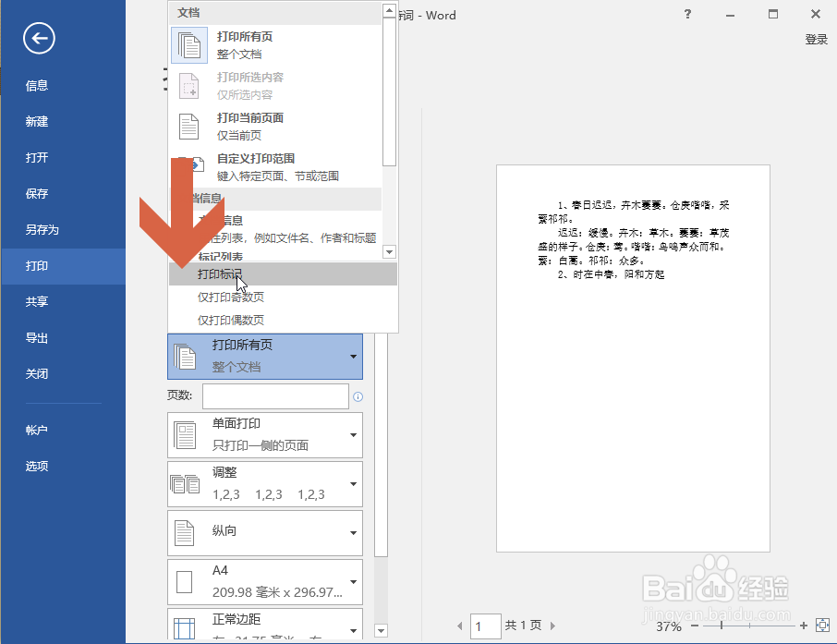
Task: Open the paper size A4 dropdown arrow
Action: coord(351,582)
